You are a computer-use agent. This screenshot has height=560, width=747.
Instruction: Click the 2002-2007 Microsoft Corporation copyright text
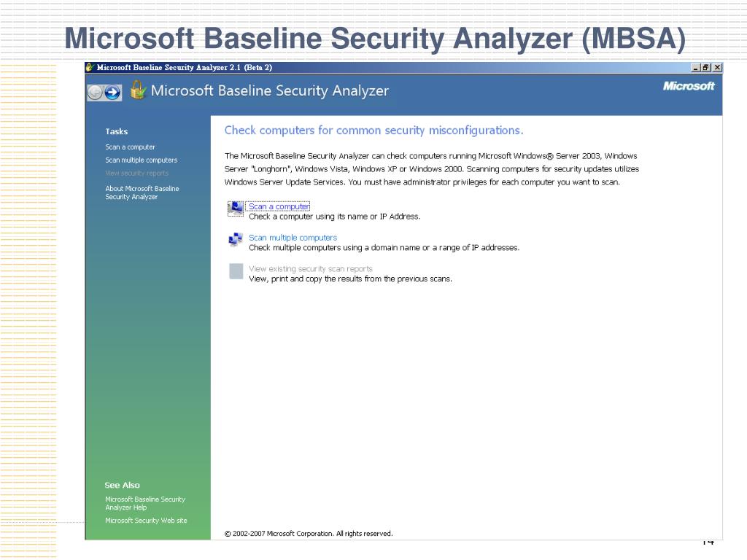coord(309,534)
